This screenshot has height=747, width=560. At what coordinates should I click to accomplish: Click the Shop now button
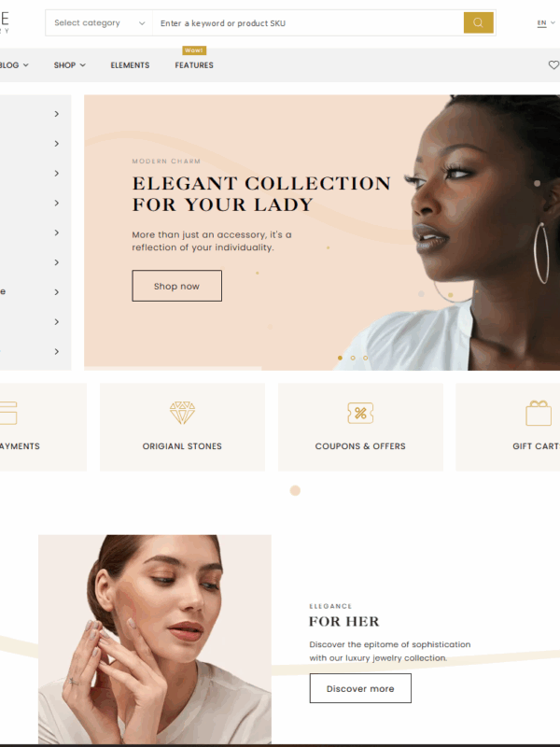(x=176, y=286)
